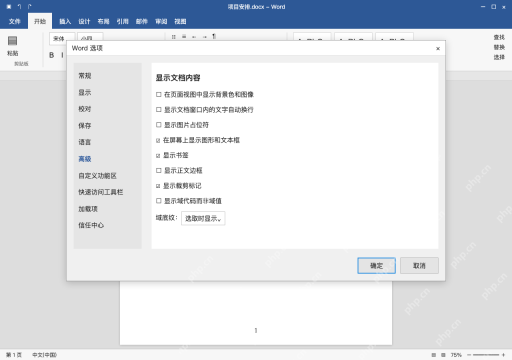Select 语言 in options sidebar
The width and height of the screenshot is (512, 360).
pyautogui.click(x=85, y=142)
